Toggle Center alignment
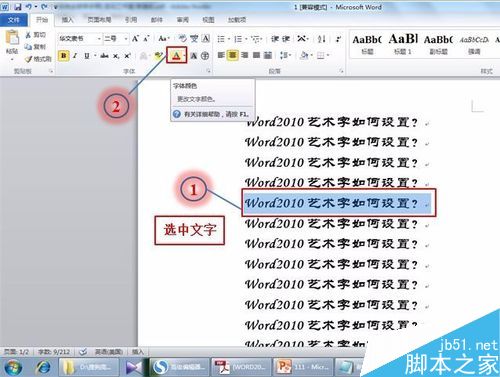Viewport: 500px width, 377px height. pyautogui.click(x=233, y=55)
